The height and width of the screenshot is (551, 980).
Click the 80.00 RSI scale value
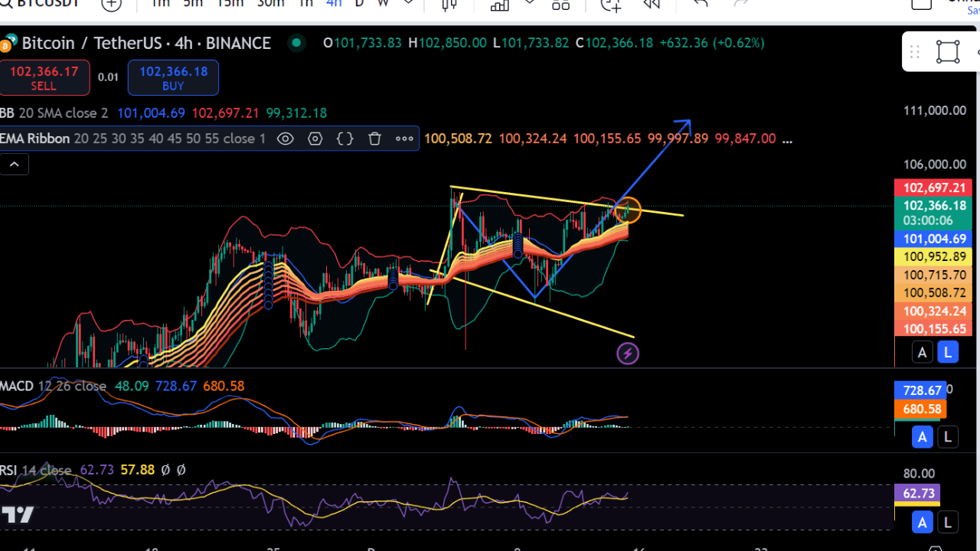pyautogui.click(x=919, y=474)
